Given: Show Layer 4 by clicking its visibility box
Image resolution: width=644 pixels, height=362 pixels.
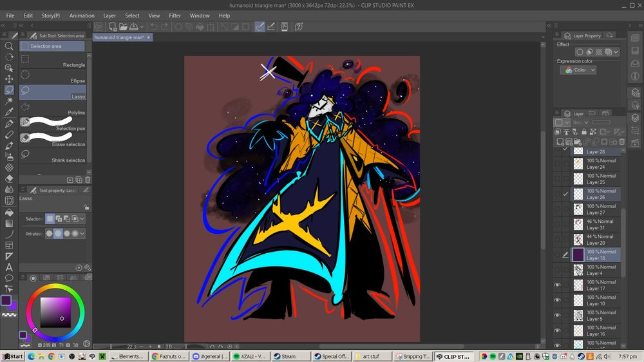Looking at the screenshot, I should pos(557,270).
